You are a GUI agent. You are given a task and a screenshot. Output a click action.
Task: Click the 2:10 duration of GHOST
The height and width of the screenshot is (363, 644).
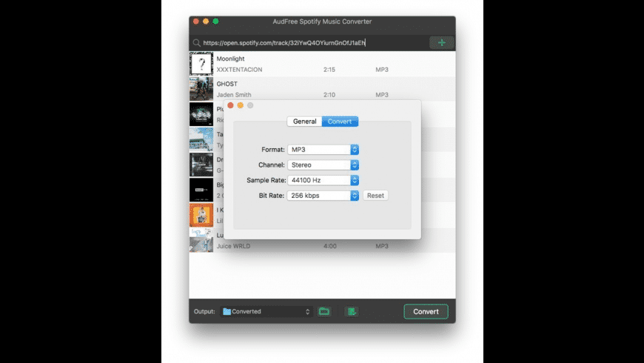click(329, 95)
